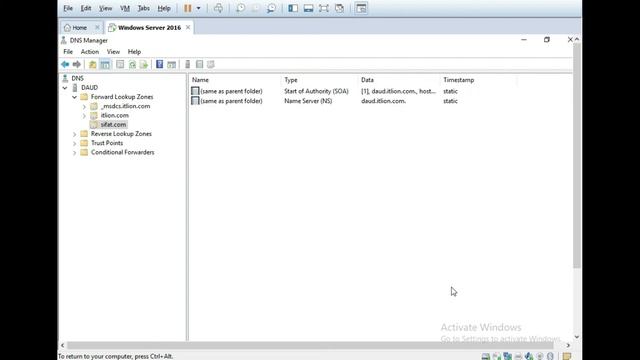Open DNS Manager Help menu

134,52
